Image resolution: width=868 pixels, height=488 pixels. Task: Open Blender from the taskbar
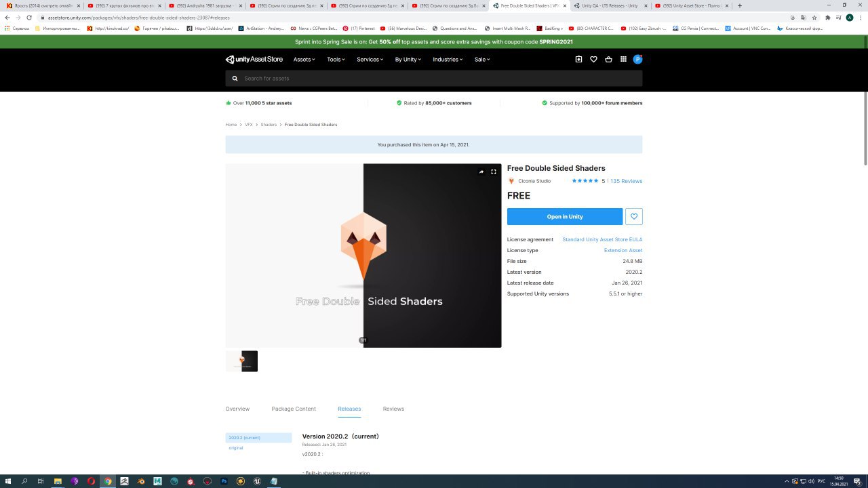(141, 481)
